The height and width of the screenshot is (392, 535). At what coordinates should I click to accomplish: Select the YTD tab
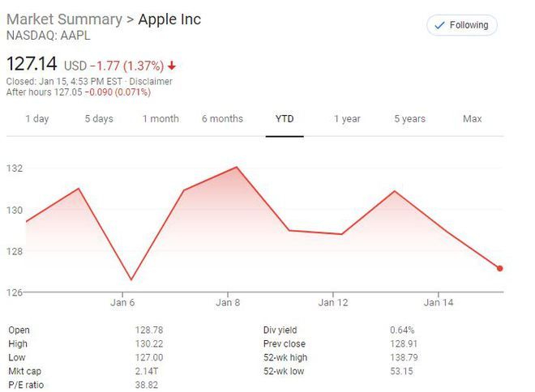coord(285,119)
